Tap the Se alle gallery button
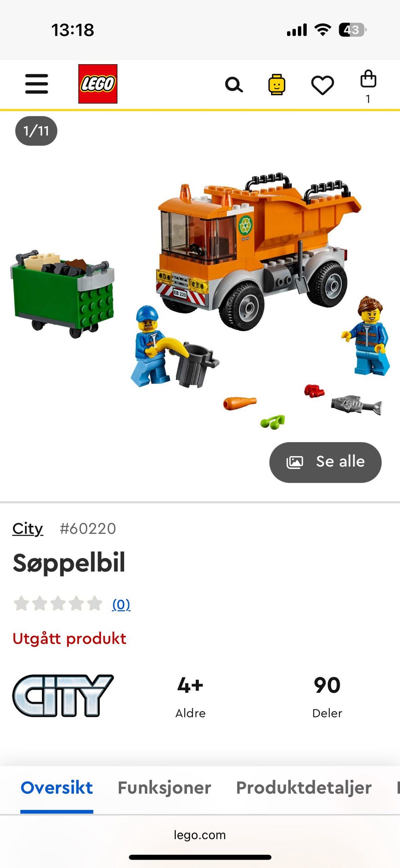 [325, 462]
